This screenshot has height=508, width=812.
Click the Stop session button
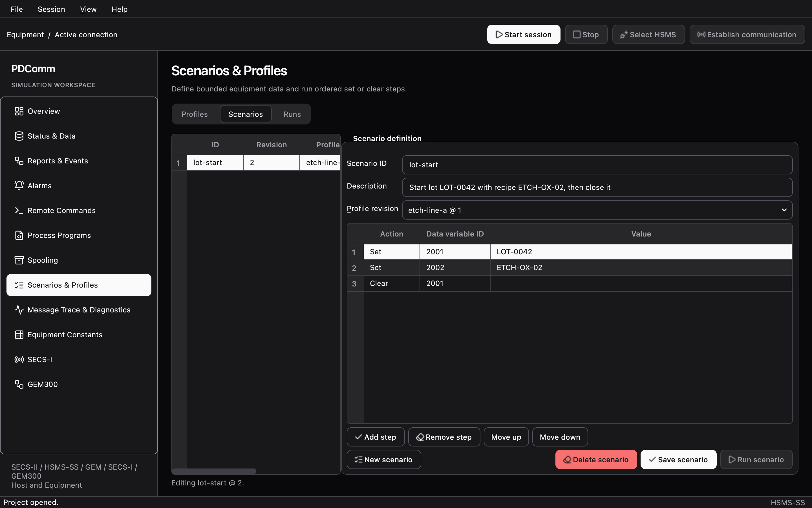coord(586,35)
